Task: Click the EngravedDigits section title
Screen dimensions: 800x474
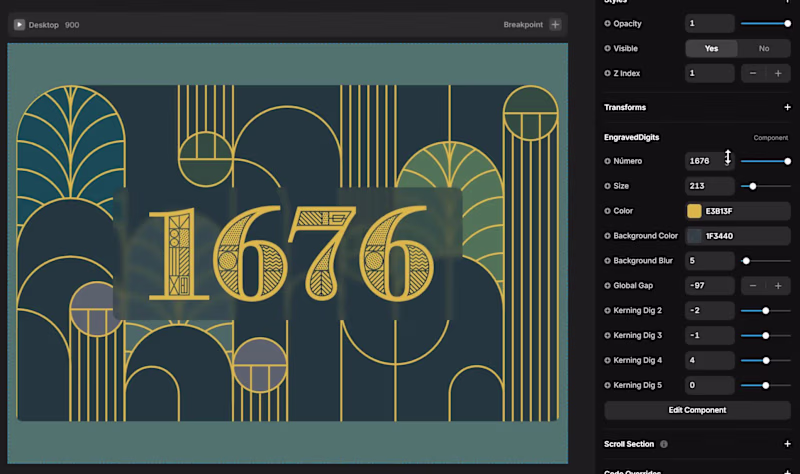Action: point(632,137)
